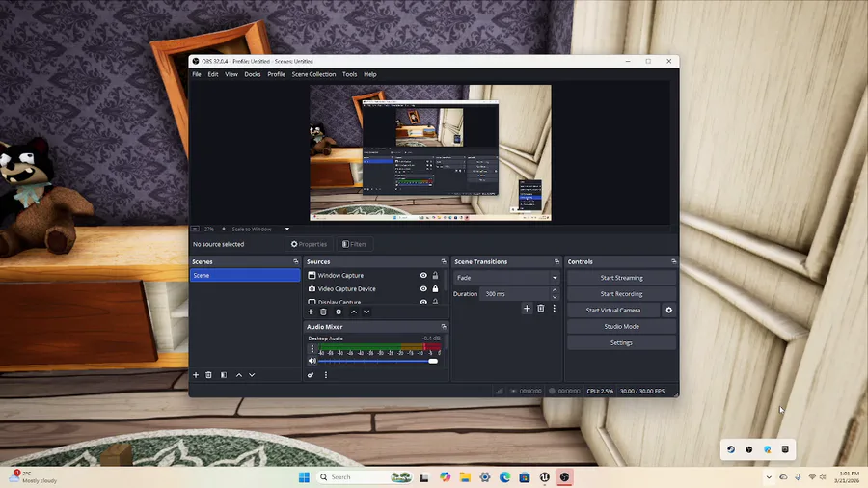
Task: Open the Scene Collection menu
Action: coord(313,74)
